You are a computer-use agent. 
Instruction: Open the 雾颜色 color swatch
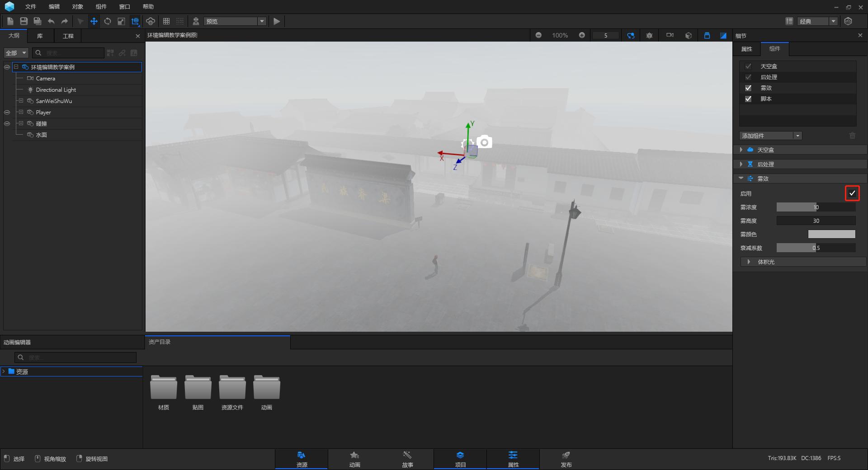832,234
